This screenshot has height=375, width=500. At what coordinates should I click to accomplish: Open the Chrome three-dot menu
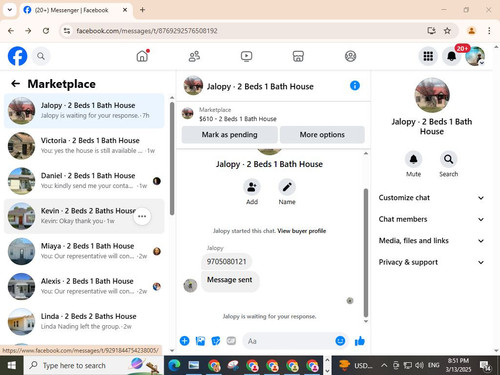(x=489, y=31)
